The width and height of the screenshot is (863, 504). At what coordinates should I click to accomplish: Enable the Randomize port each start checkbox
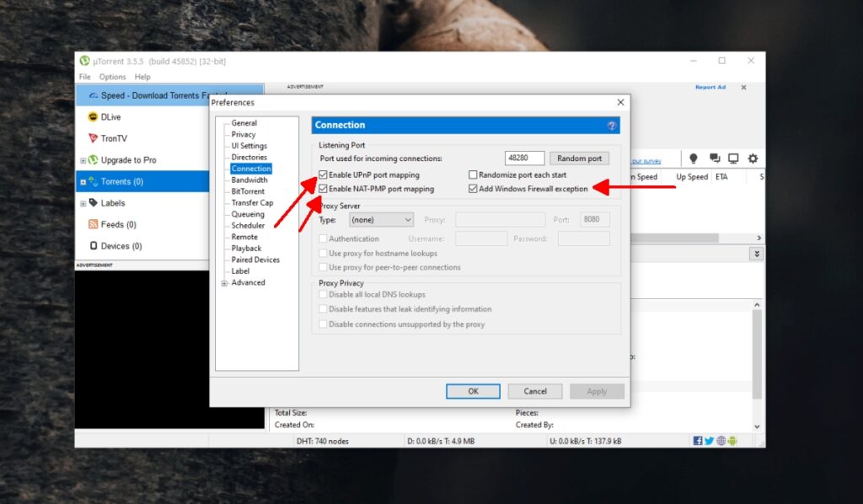click(474, 173)
